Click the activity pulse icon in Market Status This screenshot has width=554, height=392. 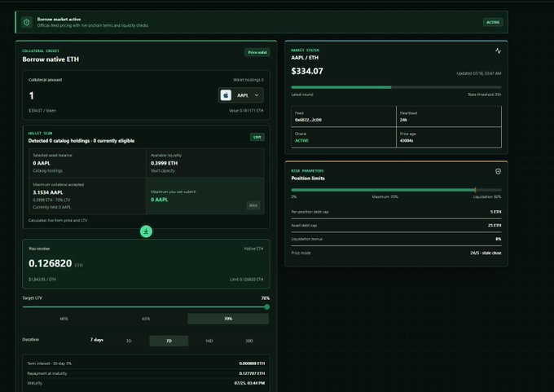(498, 51)
